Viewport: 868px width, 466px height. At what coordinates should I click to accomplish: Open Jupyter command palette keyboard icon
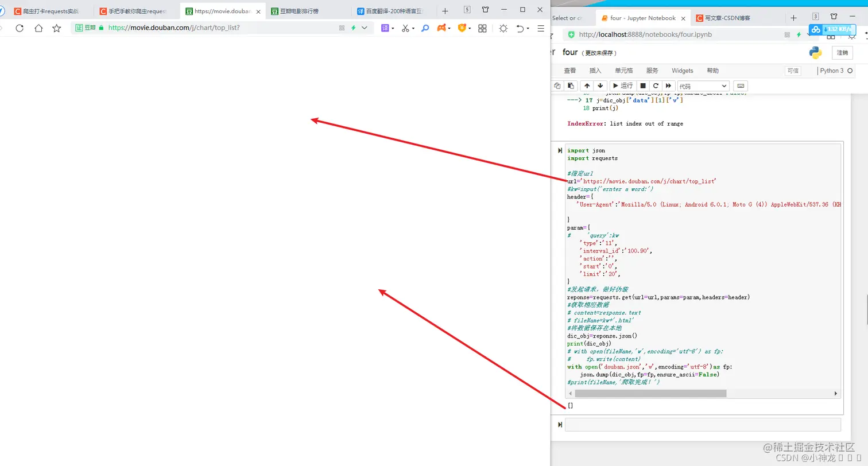pos(741,86)
